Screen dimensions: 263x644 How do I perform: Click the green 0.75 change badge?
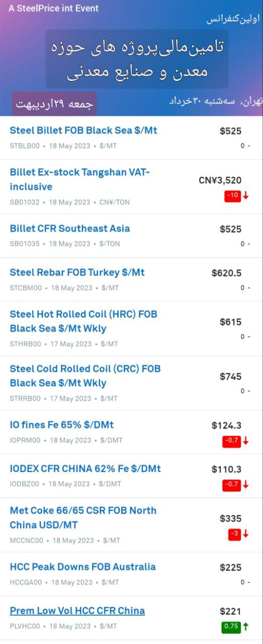pyautogui.click(x=231, y=627)
